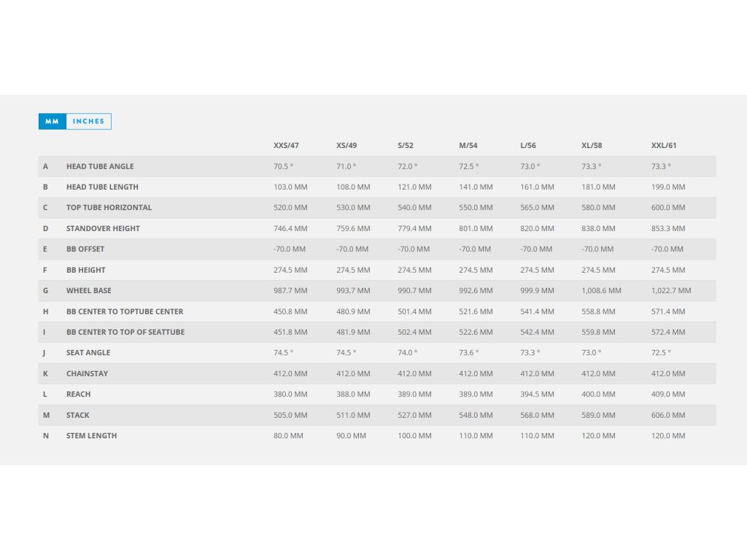Select seattube top value 572.4 MM
The height and width of the screenshot is (560, 747).
[x=668, y=332]
